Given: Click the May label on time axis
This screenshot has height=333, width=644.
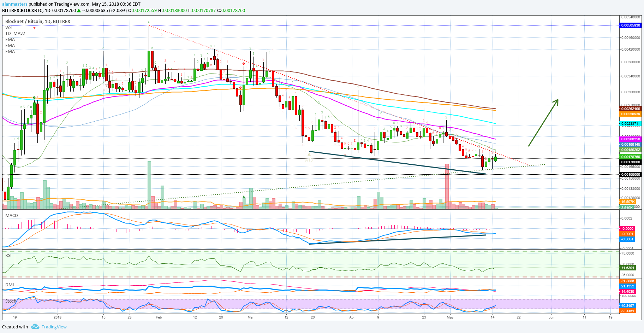Looking at the screenshot, I should point(450,317).
